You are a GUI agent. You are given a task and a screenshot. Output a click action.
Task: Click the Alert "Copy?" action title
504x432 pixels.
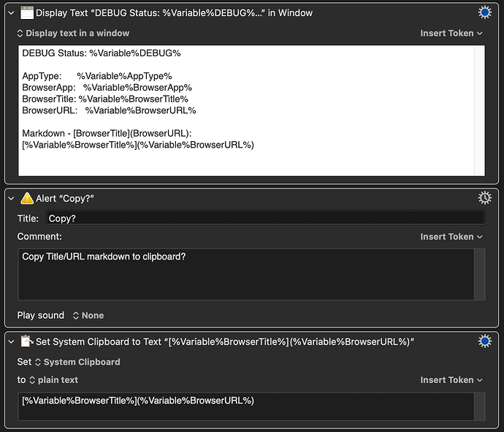[x=64, y=199]
